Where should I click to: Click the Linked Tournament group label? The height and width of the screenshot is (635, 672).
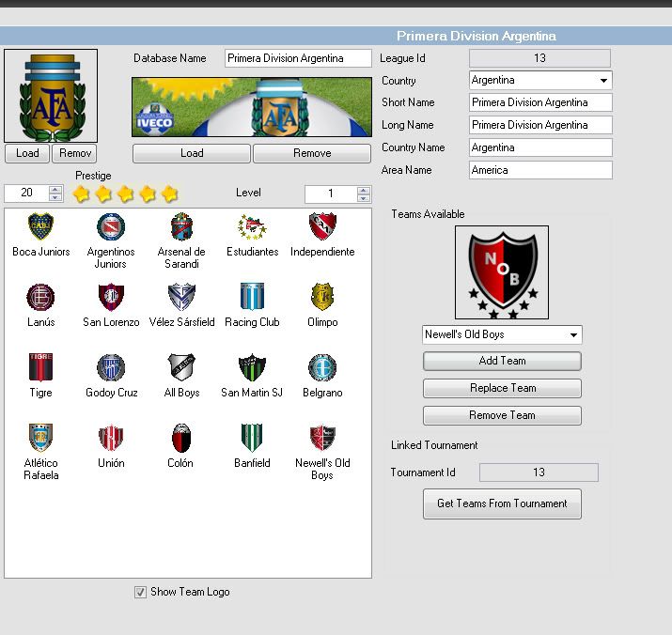pos(434,445)
